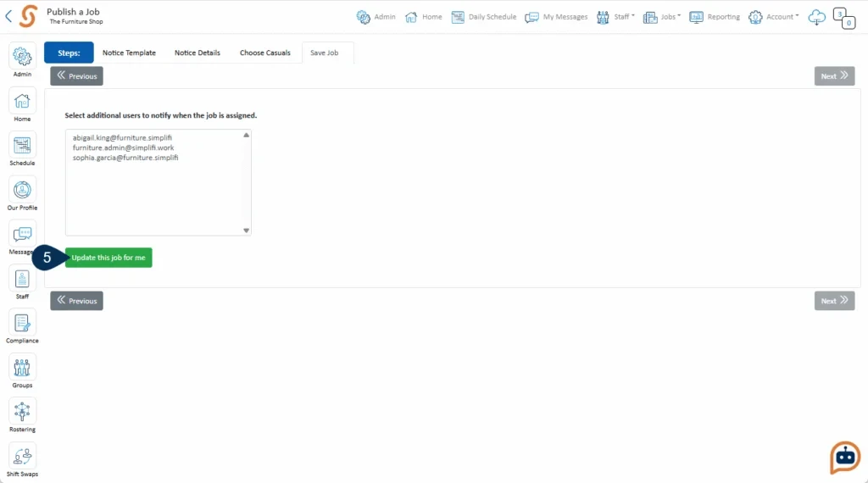Image resolution: width=868 pixels, height=483 pixels.
Task: Open Messages in the left sidebar
Action: click(21, 238)
